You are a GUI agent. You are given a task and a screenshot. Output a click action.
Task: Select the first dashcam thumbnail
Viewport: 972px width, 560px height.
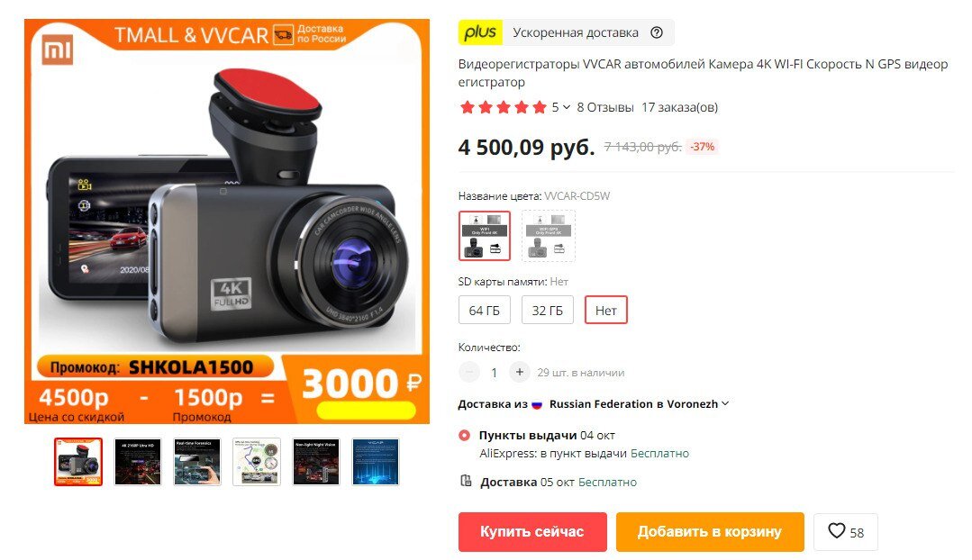78,462
